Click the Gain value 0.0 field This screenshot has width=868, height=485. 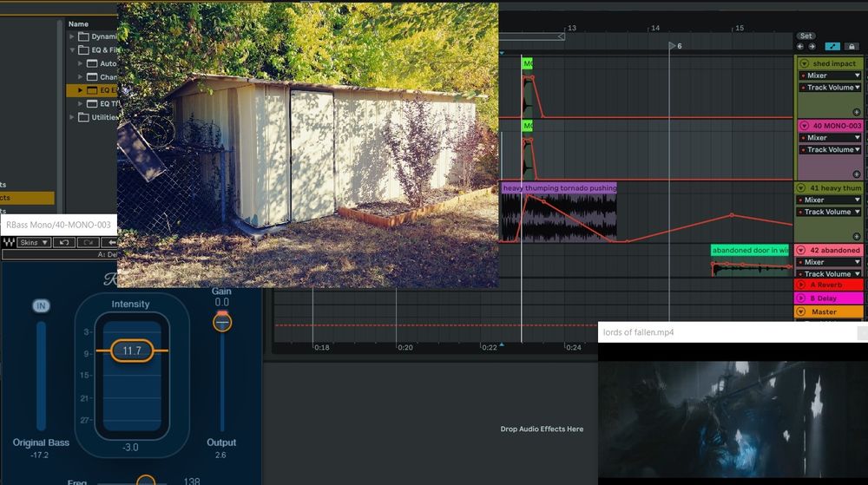[x=221, y=302]
